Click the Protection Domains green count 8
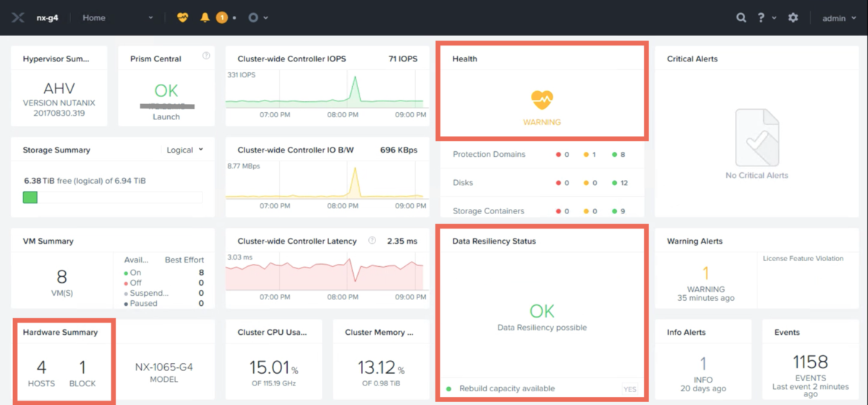Screen dimensions: 868x405 (617, 154)
